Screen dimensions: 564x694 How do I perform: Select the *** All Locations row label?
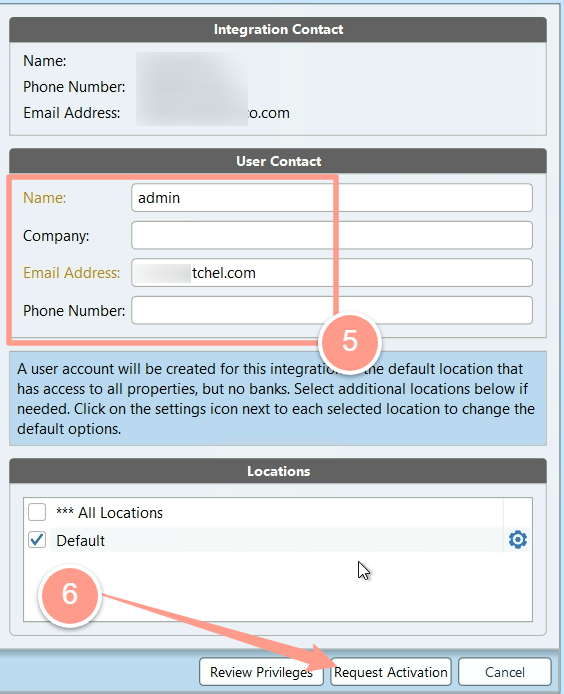(109, 513)
